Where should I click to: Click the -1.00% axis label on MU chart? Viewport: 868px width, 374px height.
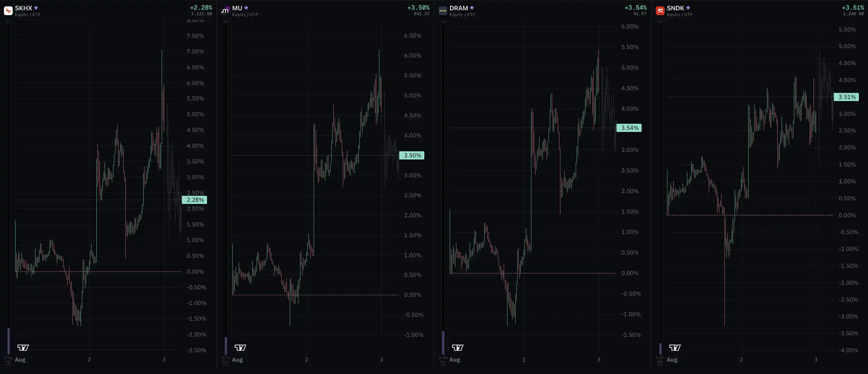(x=414, y=335)
